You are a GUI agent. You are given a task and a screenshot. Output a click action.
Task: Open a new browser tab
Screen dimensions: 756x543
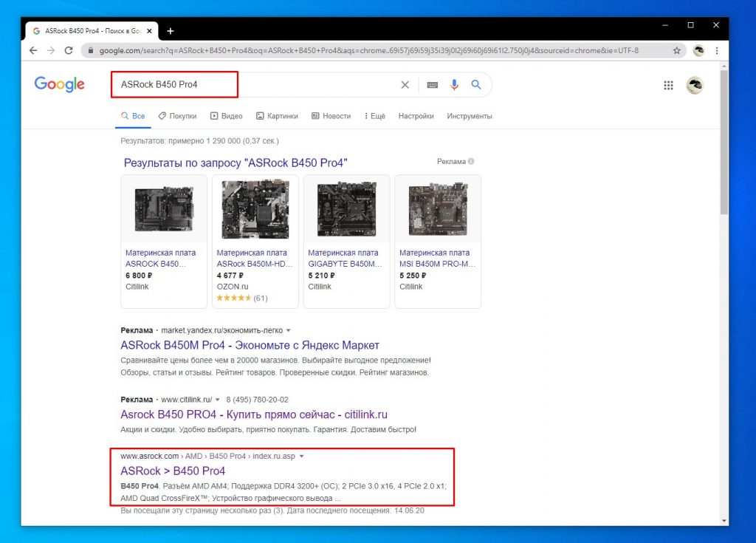171,31
